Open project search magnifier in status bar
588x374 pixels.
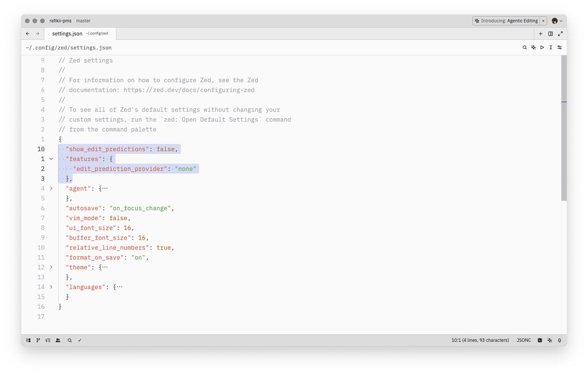[70, 340]
